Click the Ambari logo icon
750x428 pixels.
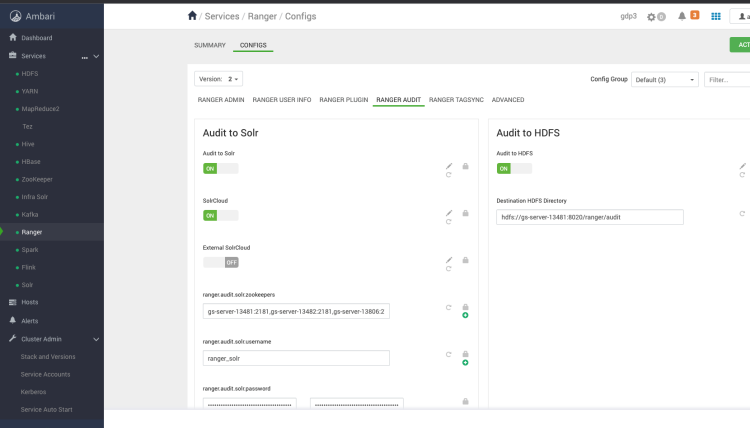pos(15,16)
